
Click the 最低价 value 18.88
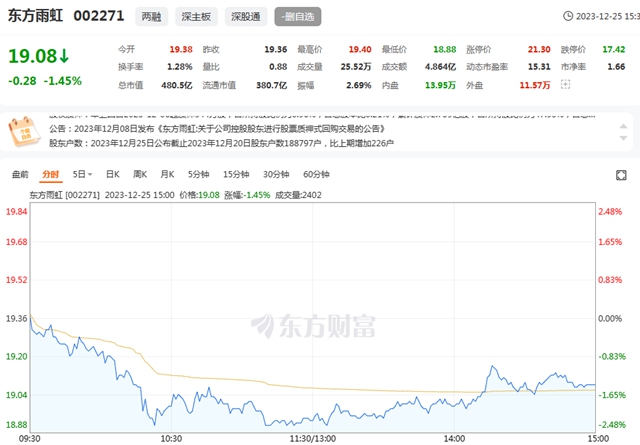pos(444,49)
